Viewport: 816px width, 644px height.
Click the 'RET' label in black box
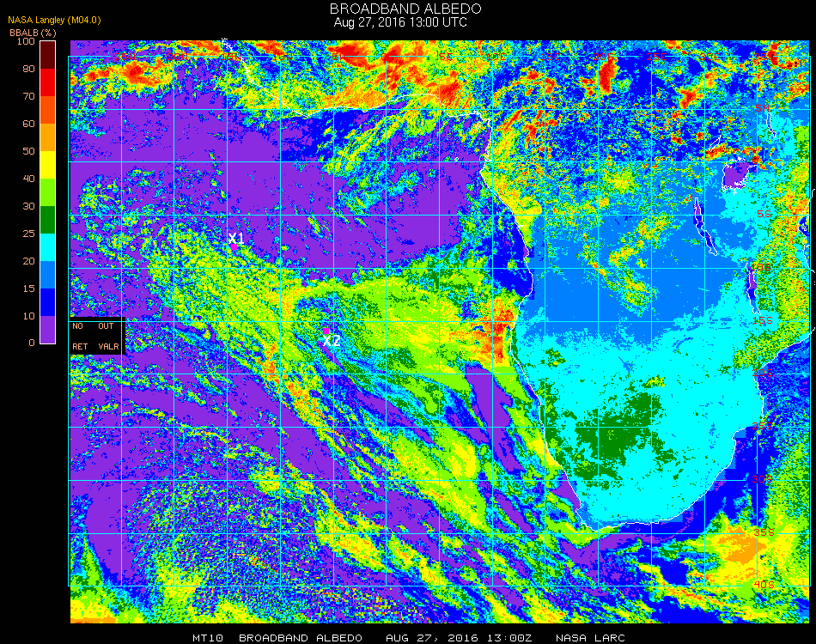[x=80, y=346]
